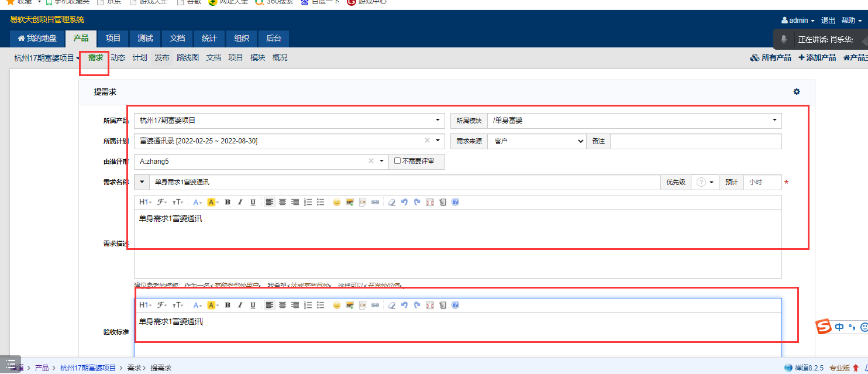Insert image in 验收标准 editor
The height and width of the screenshot is (374, 868).
pos(350,305)
